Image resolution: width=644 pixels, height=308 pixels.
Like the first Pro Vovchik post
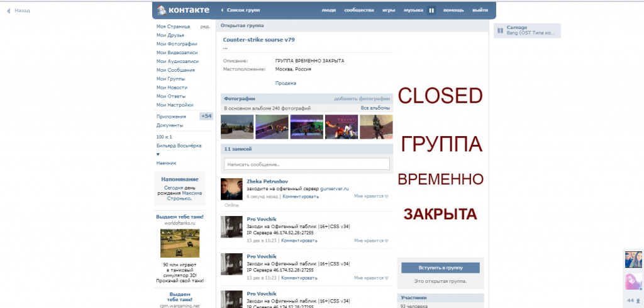click(386, 241)
